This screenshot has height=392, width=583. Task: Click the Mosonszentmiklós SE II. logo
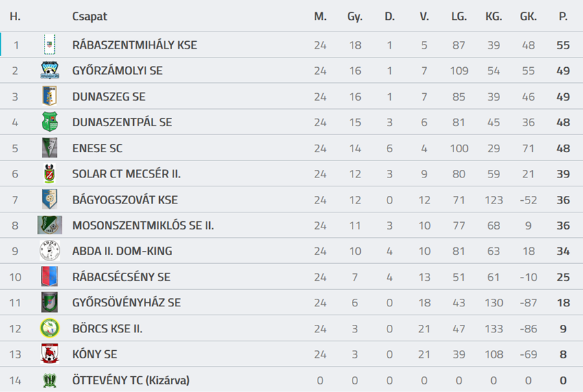(x=49, y=225)
